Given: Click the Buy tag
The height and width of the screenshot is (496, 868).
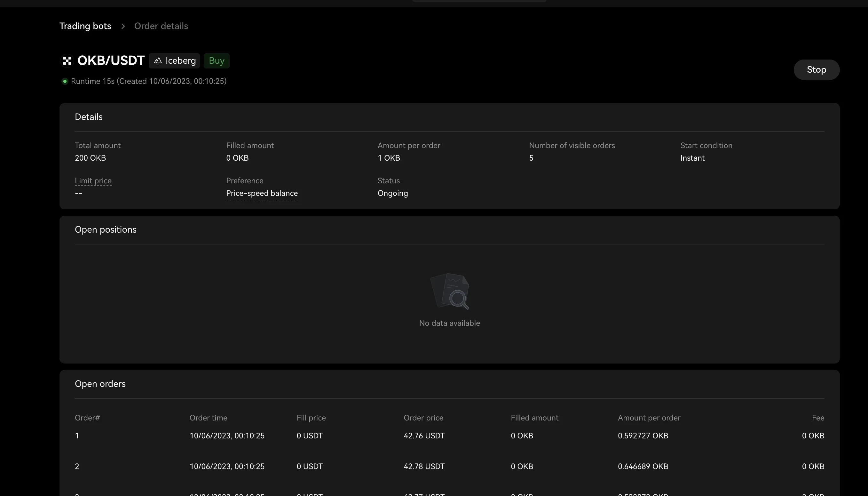Looking at the screenshot, I should click(217, 60).
